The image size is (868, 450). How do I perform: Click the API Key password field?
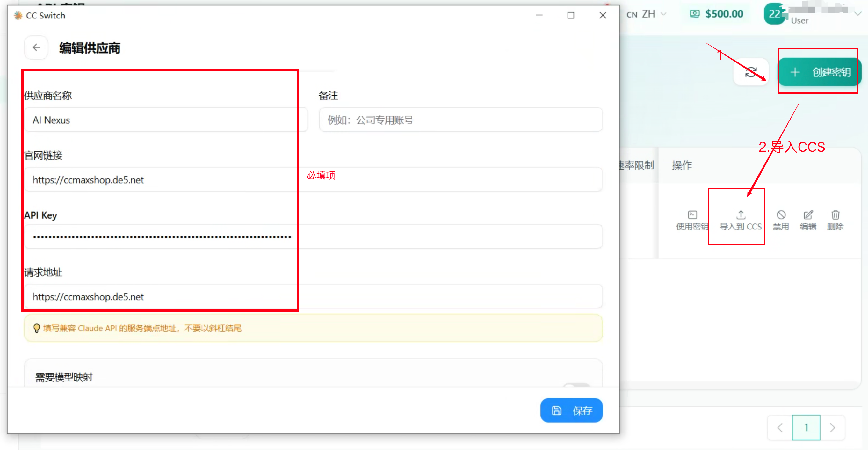(313, 236)
